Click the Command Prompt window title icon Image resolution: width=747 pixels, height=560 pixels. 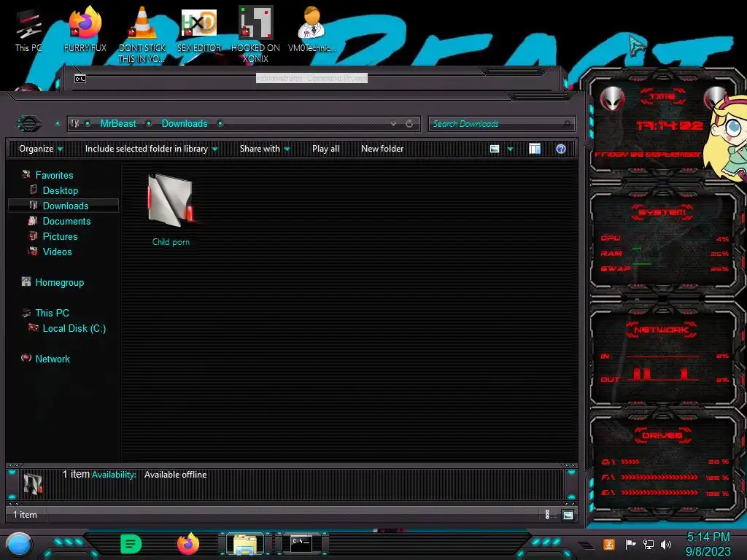click(80, 79)
